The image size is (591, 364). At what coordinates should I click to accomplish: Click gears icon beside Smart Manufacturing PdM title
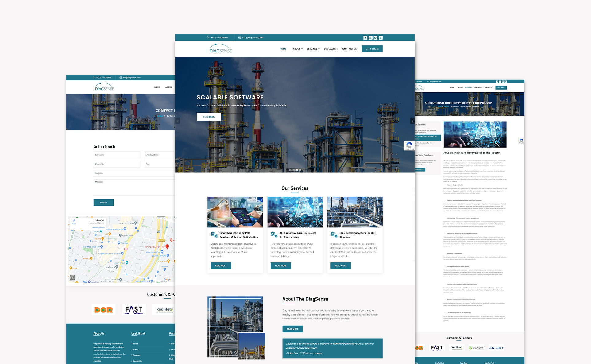(x=214, y=235)
